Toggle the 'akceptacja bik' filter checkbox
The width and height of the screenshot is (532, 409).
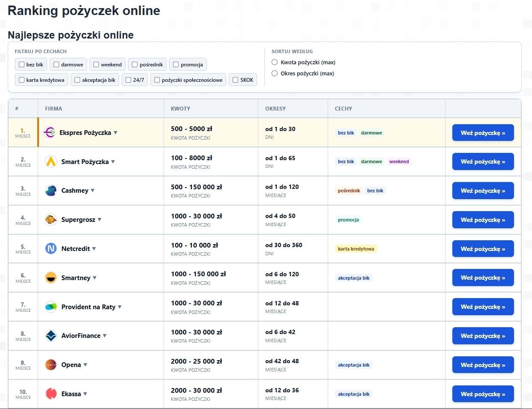tap(77, 80)
